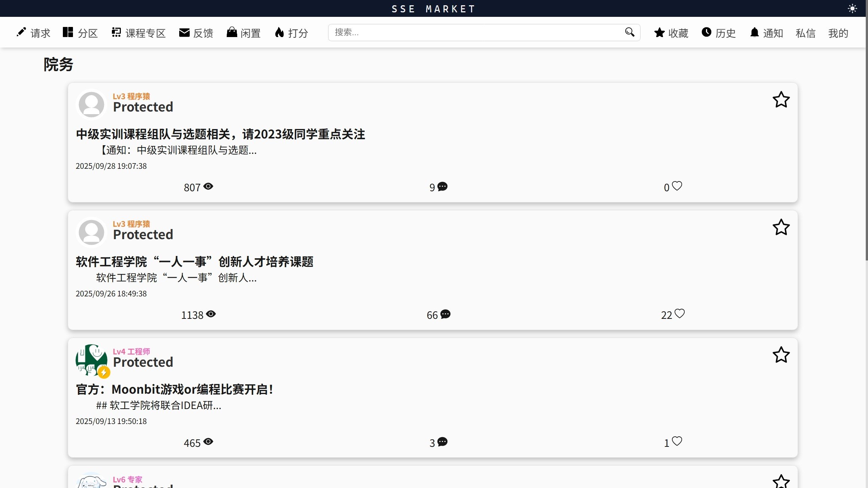This screenshot has width=868, height=488.
Task: Click the page scrollbar thumb
Action: click(x=867, y=130)
